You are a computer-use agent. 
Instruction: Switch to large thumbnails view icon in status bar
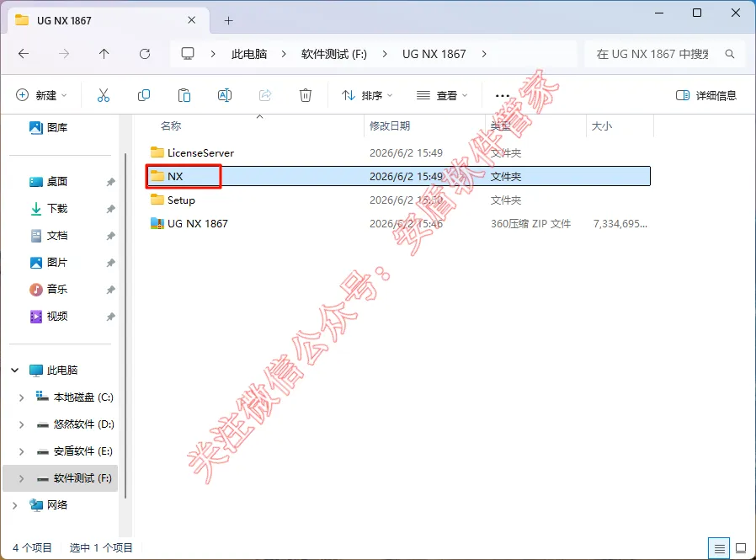741,548
